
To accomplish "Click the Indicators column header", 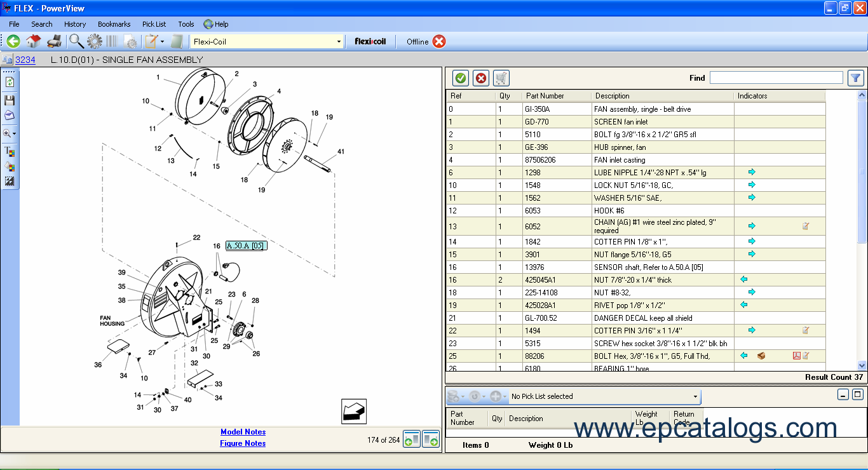I will [780, 96].
